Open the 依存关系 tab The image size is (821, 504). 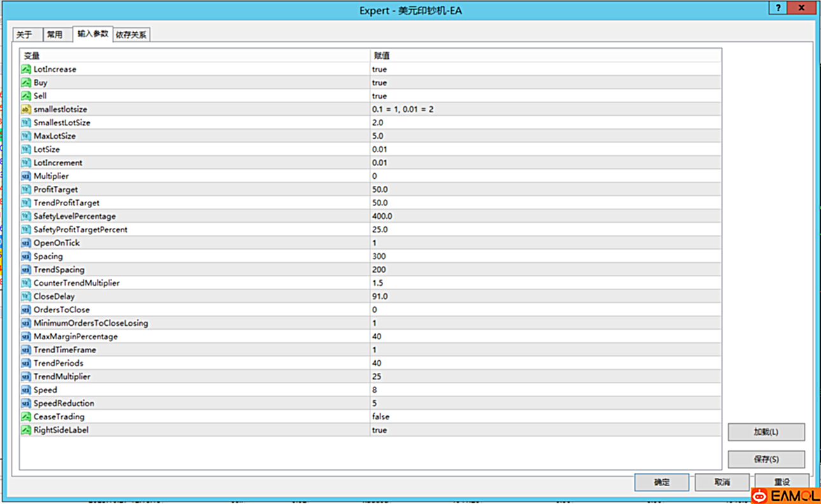point(131,35)
